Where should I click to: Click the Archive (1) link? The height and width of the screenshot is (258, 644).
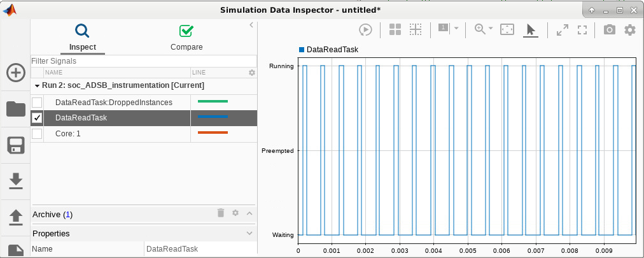(68, 214)
